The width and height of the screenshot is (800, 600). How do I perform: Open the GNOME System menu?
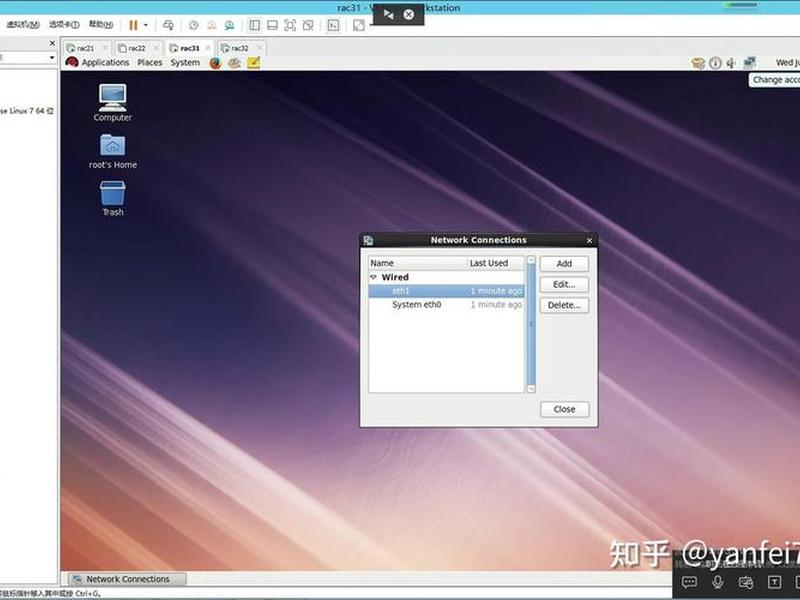(x=185, y=62)
